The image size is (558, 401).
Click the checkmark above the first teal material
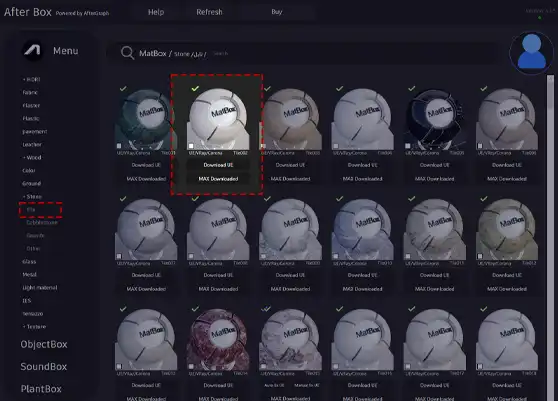[x=123, y=88]
